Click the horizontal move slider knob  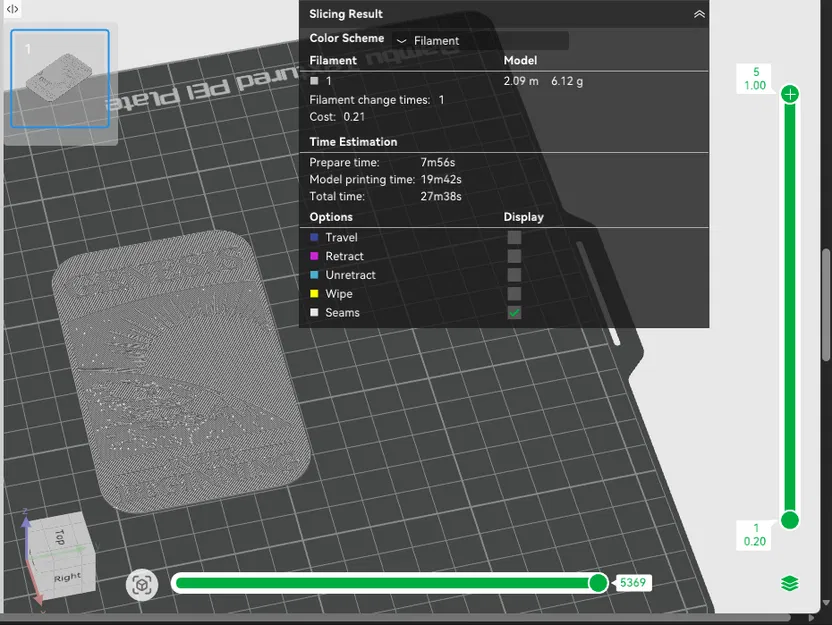tap(598, 583)
